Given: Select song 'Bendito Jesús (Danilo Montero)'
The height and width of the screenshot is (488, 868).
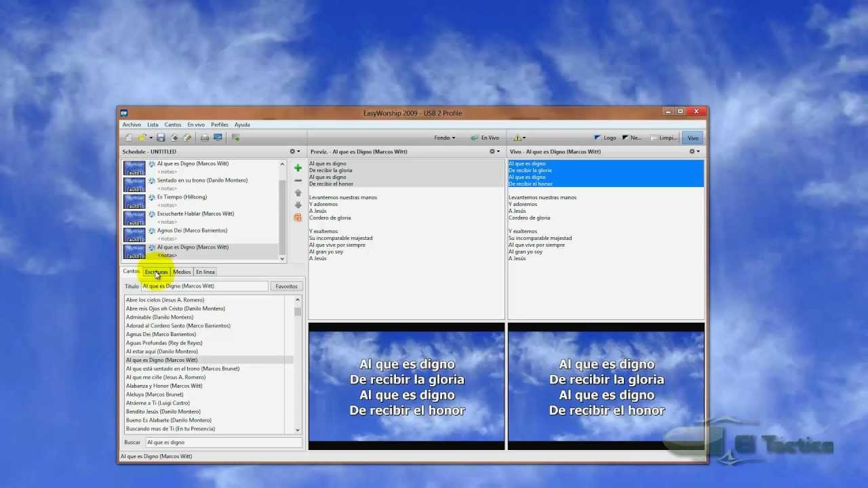Looking at the screenshot, I should point(163,411).
